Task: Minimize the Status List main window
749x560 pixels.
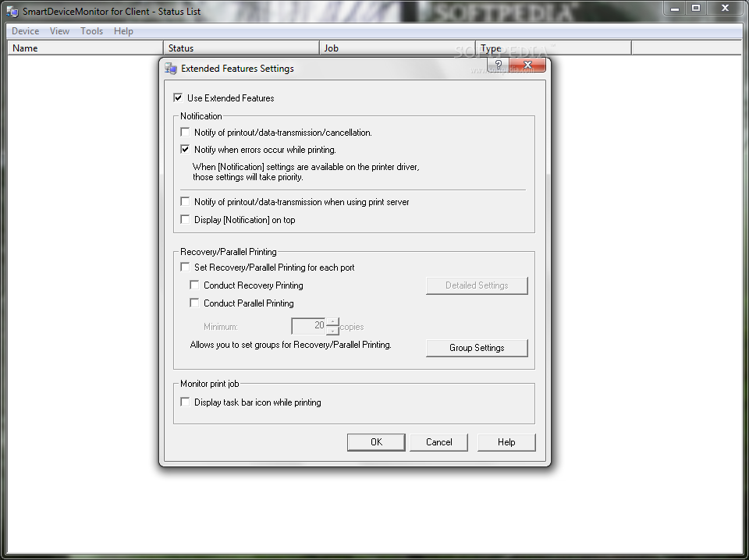Action: 674,8
